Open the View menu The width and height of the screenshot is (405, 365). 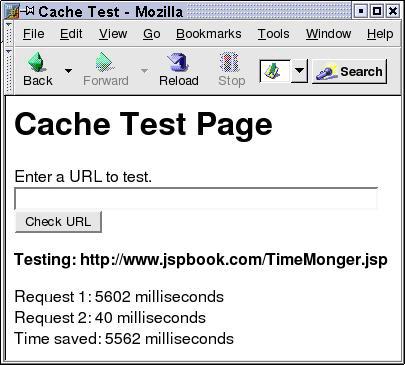pyautogui.click(x=113, y=34)
